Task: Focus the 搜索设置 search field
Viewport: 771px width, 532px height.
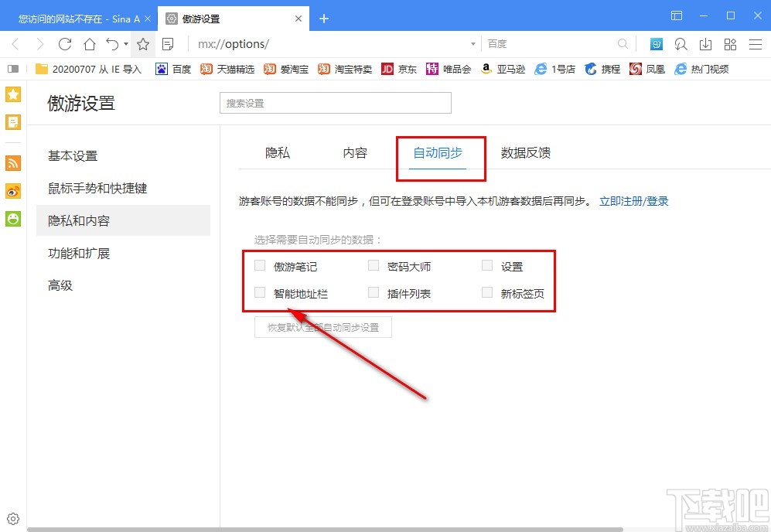Action: click(x=336, y=103)
